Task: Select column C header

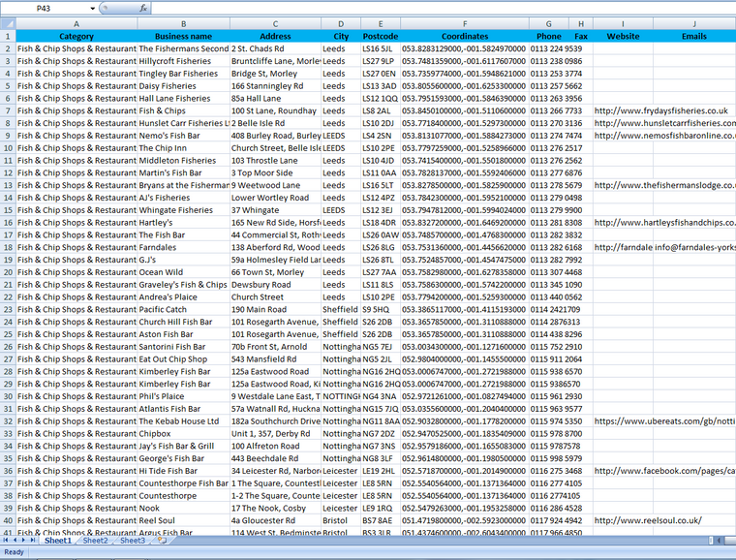Action: coord(276,24)
